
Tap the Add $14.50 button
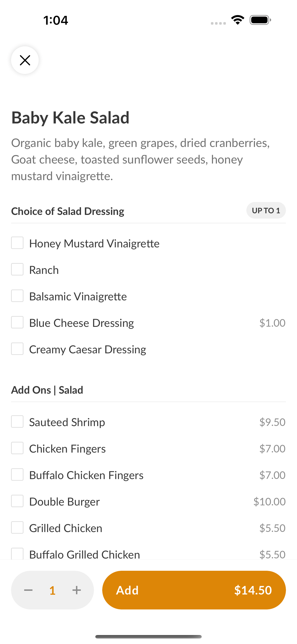194,590
